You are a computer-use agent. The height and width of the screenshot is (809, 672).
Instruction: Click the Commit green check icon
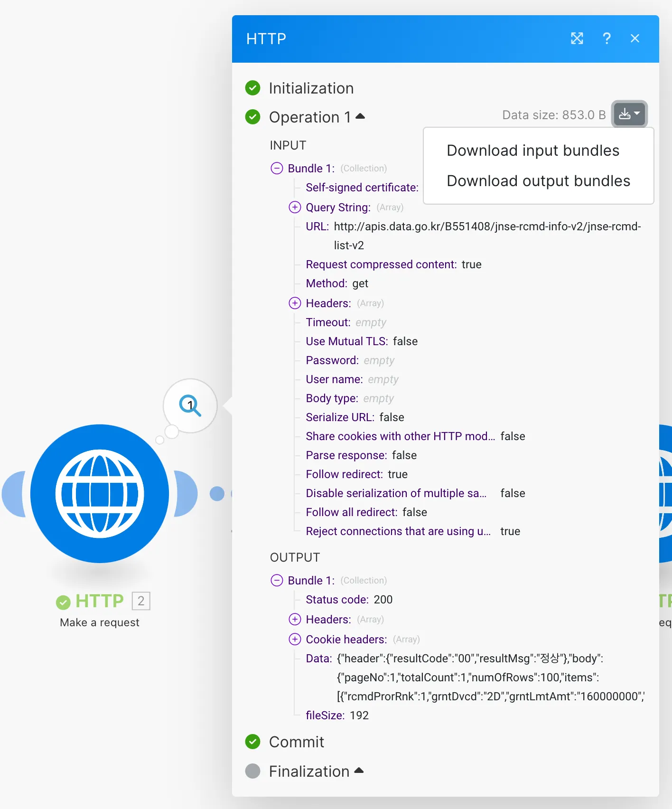tap(252, 742)
